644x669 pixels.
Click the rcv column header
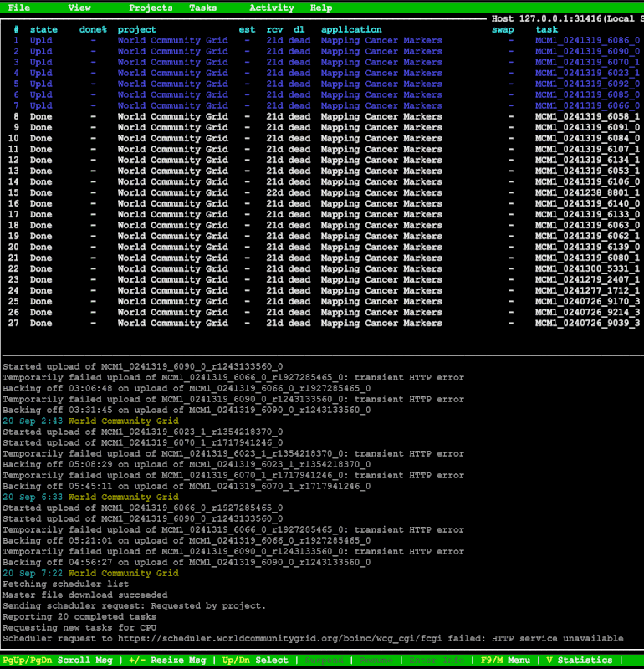click(274, 29)
